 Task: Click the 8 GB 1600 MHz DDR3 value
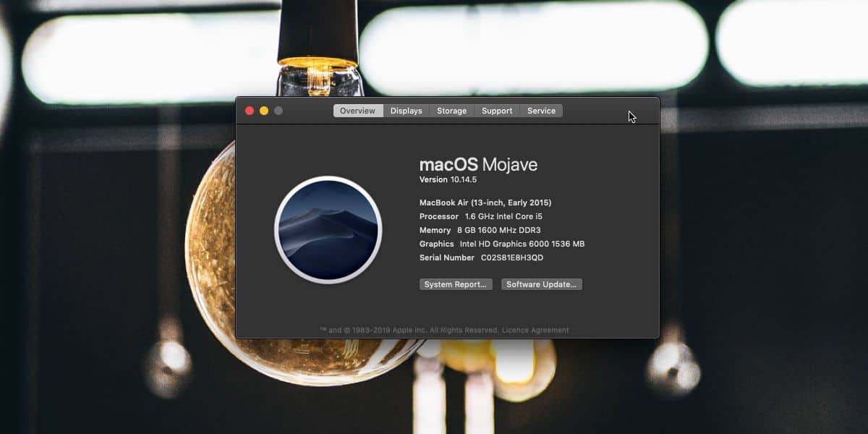(x=498, y=230)
